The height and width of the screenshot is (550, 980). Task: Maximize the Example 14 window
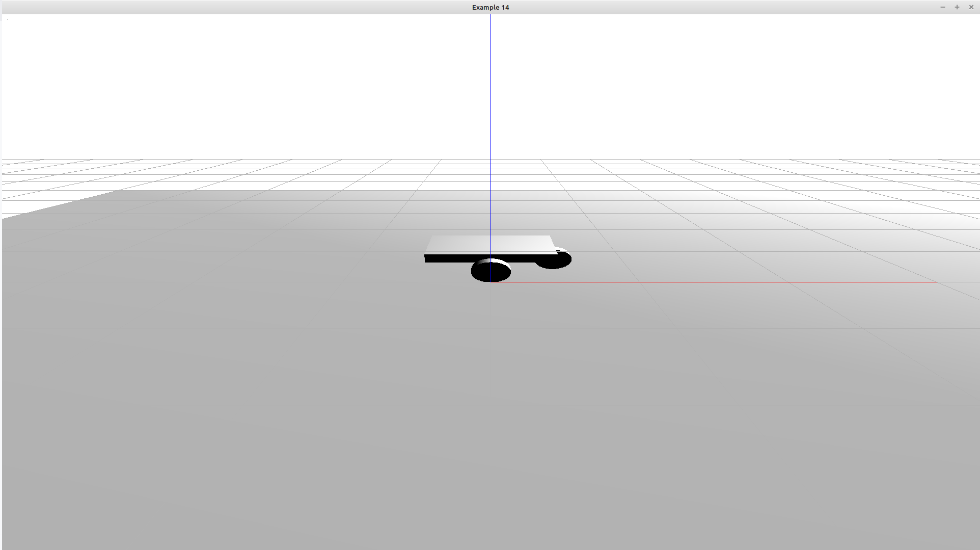(957, 7)
